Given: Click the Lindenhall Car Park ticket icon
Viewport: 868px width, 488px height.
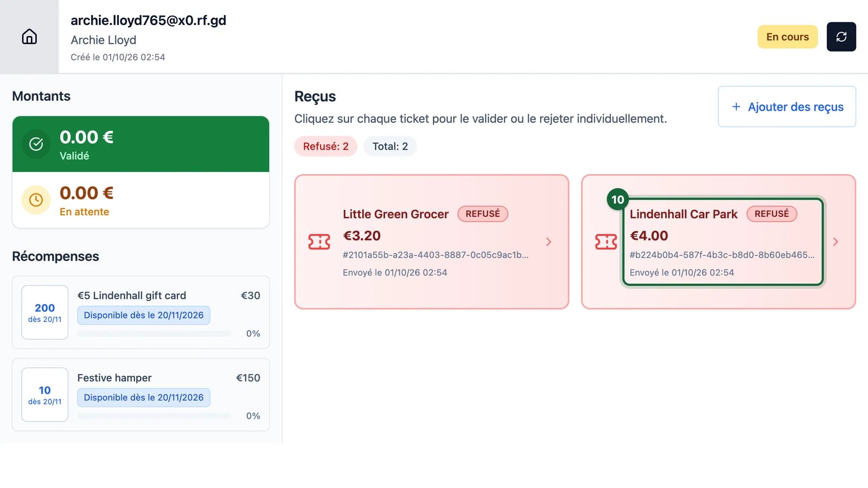Looking at the screenshot, I should click(606, 242).
